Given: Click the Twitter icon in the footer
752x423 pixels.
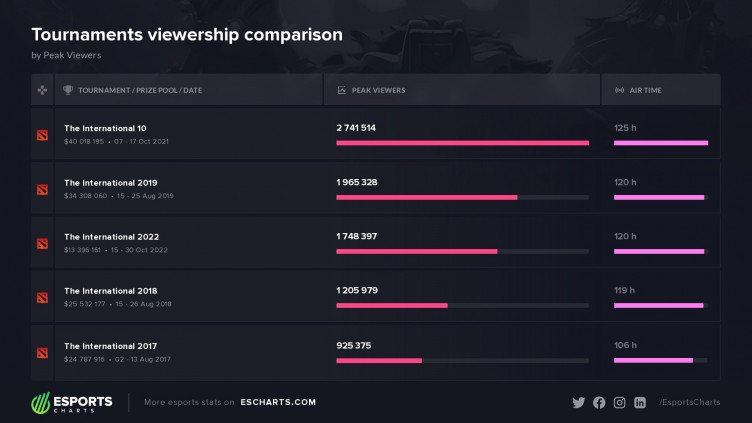Looking at the screenshot, I should pos(578,402).
